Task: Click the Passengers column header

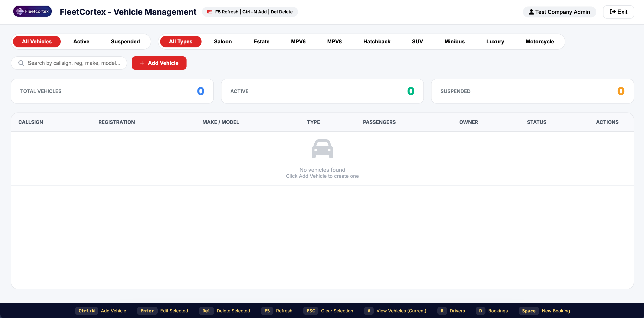Action: click(379, 122)
